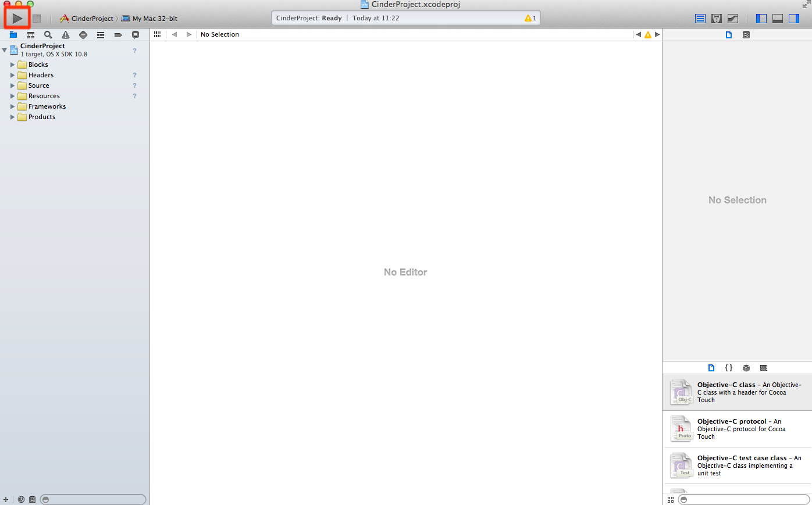
Task: Toggle the Utilities pane visibility
Action: tap(794, 19)
